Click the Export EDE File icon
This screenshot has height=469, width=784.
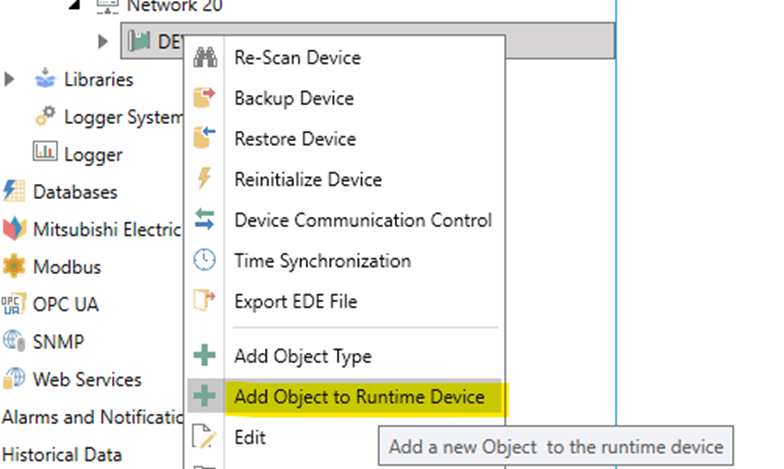click(x=204, y=301)
